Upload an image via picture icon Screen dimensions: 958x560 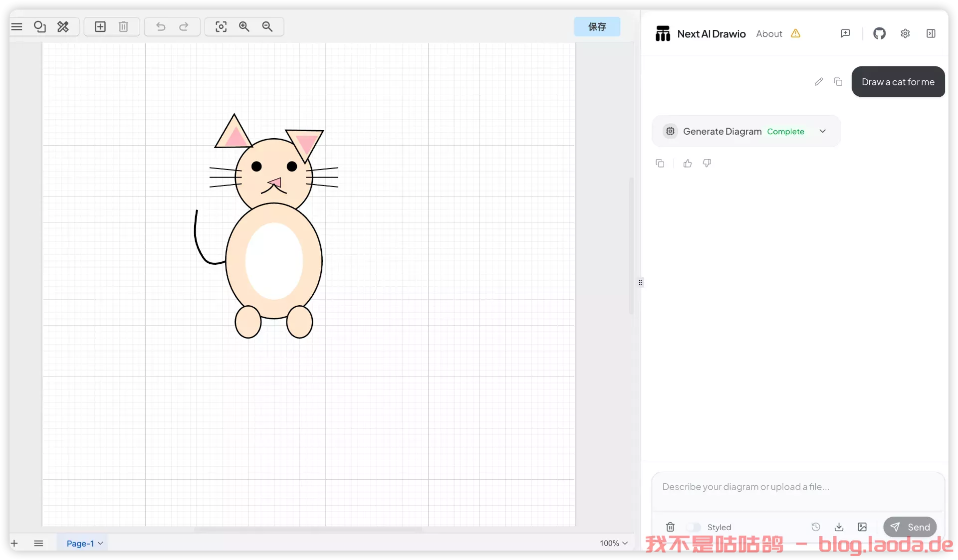pyautogui.click(x=862, y=527)
